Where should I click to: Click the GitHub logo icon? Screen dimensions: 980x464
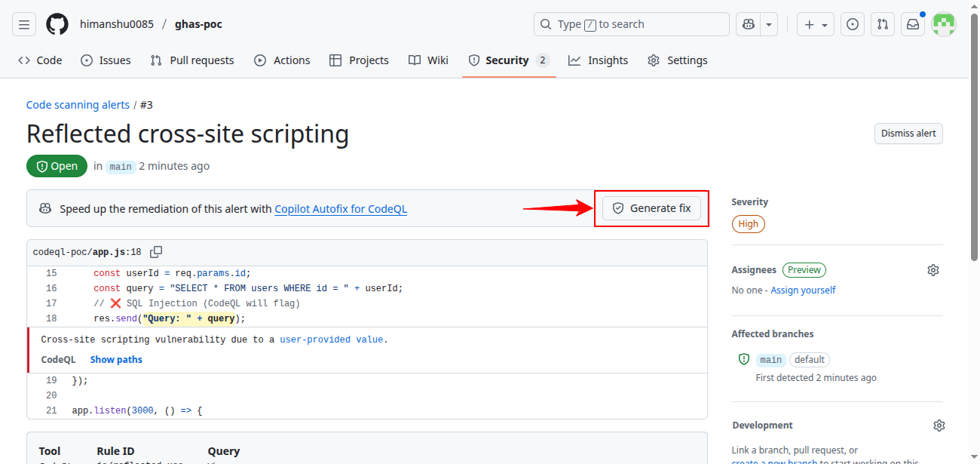pos(57,23)
